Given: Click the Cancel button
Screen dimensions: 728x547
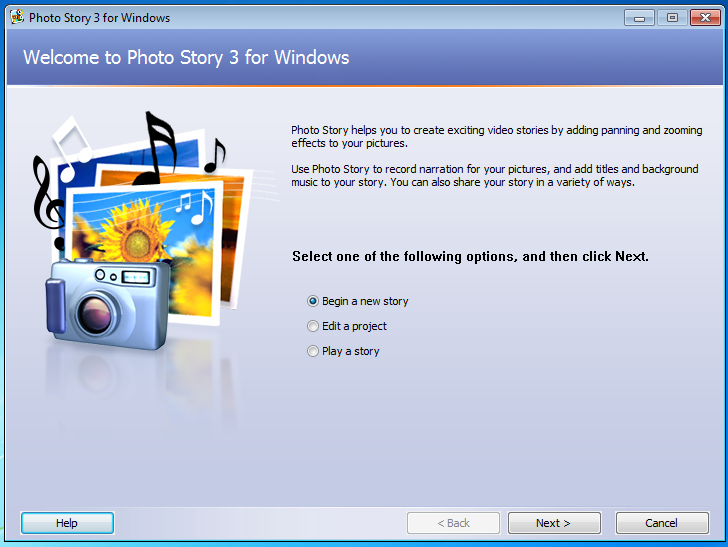Looking at the screenshot, I should coord(662,523).
